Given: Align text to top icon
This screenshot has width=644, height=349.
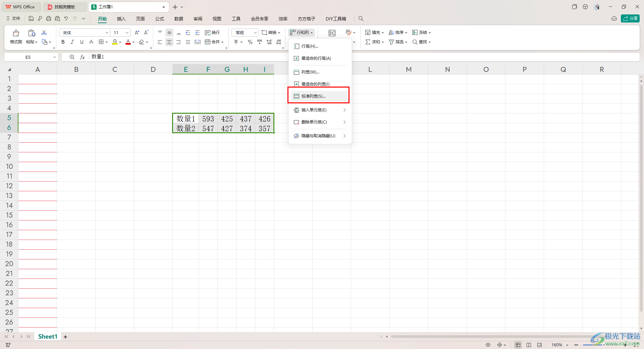Looking at the screenshot, I should 160,33.
